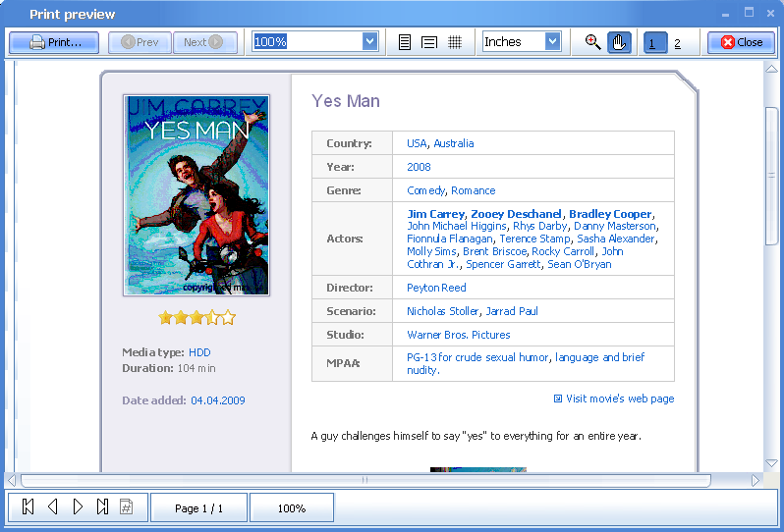Image resolution: width=784 pixels, height=532 pixels.
Task: Open the Rhys Darby actor link
Action: point(540,226)
